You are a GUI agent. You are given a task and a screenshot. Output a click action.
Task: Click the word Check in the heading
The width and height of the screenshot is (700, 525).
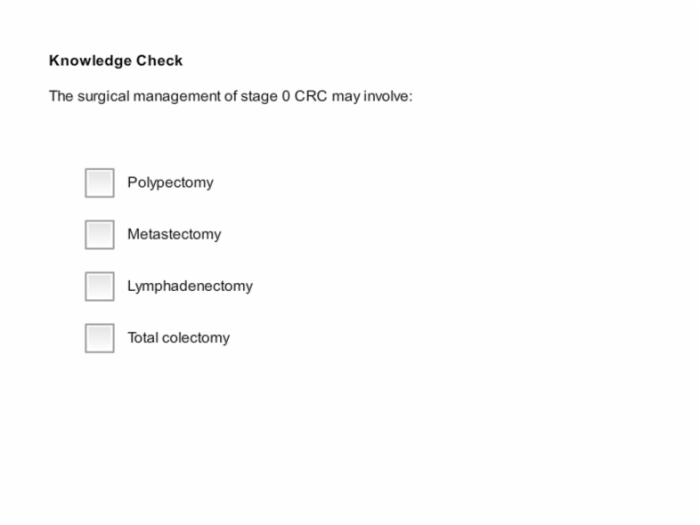[159, 60]
